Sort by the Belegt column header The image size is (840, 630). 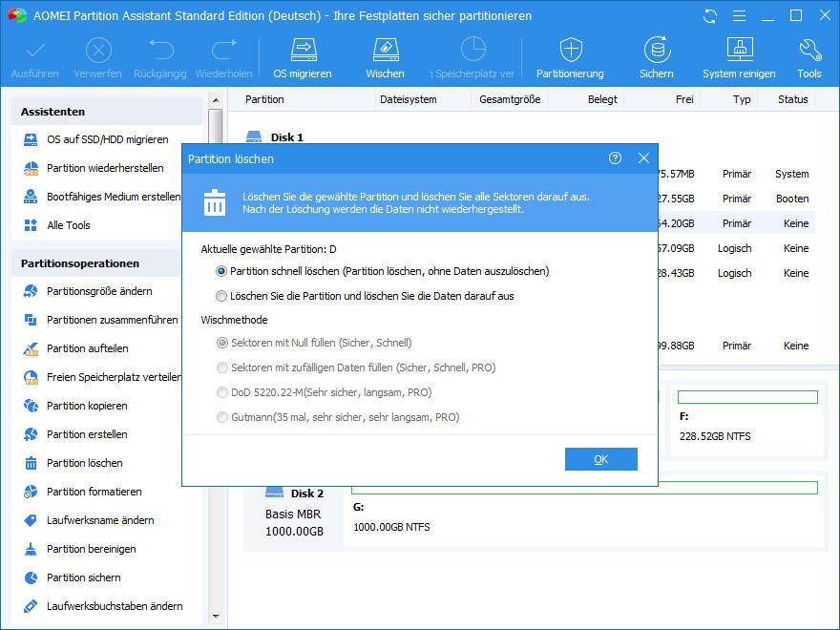(x=602, y=99)
